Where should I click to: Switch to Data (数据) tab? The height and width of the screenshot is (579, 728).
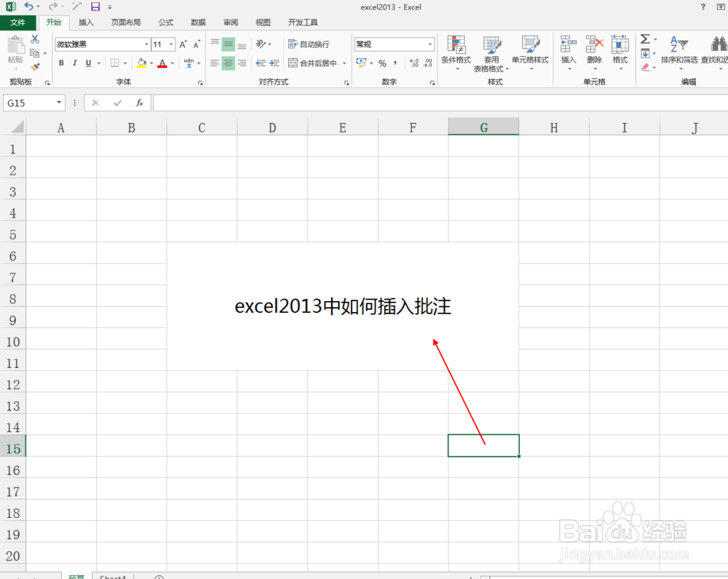[198, 23]
